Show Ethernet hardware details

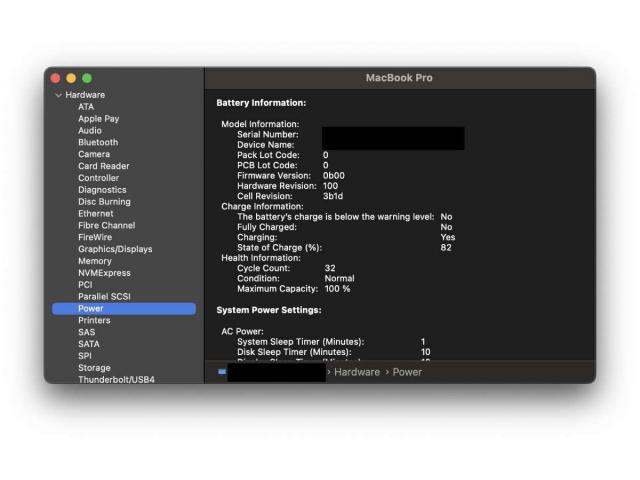point(96,214)
